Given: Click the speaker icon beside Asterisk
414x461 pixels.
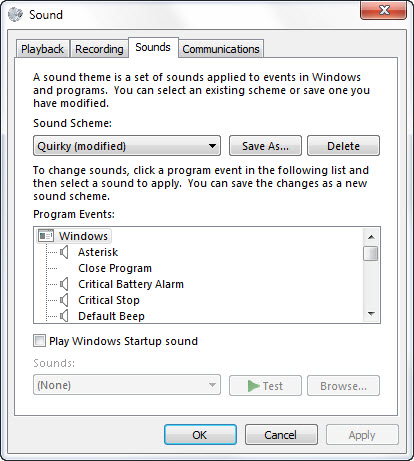Looking at the screenshot, I should pyautogui.click(x=64, y=252).
